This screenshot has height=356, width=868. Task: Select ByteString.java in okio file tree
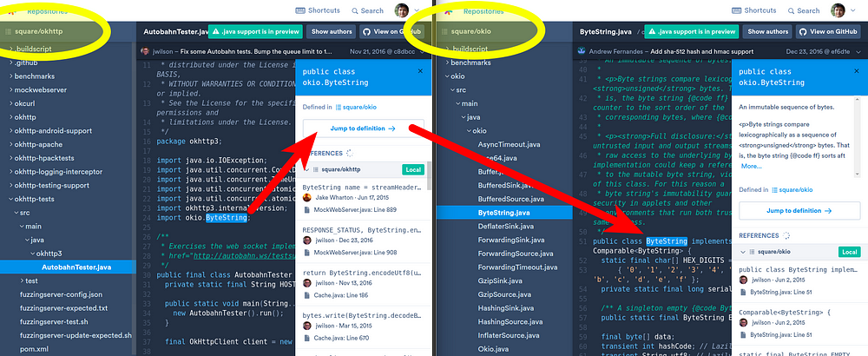coord(504,213)
